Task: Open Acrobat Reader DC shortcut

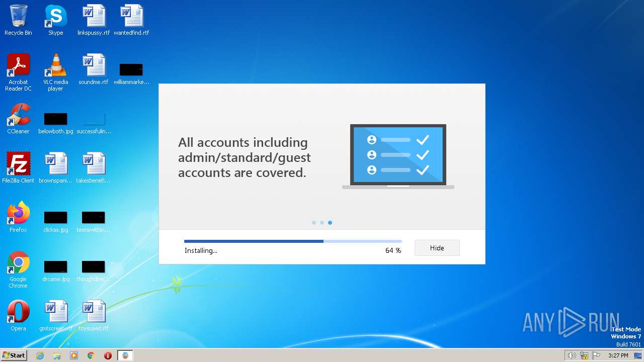Action: point(18,72)
